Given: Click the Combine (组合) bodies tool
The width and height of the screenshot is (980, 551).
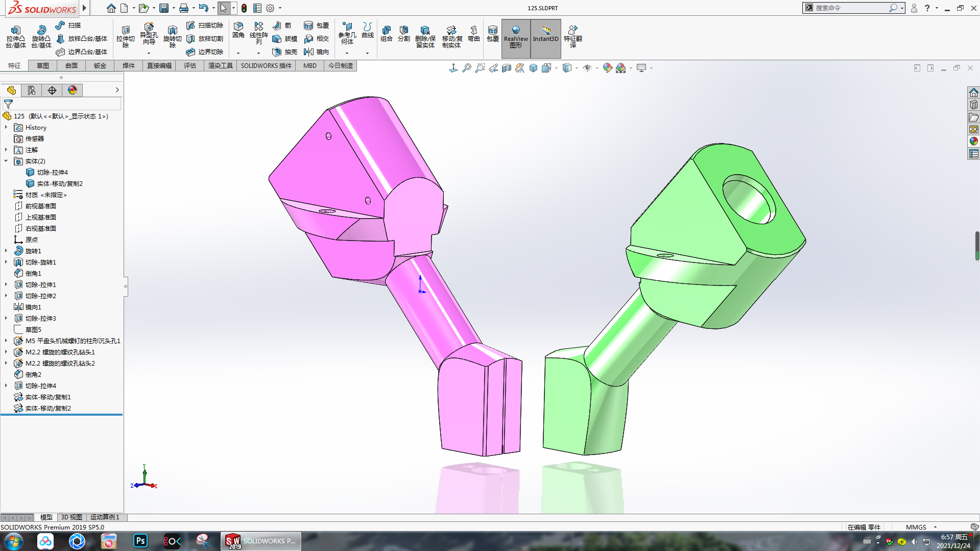Looking at the screenshot, I should 387,34.
